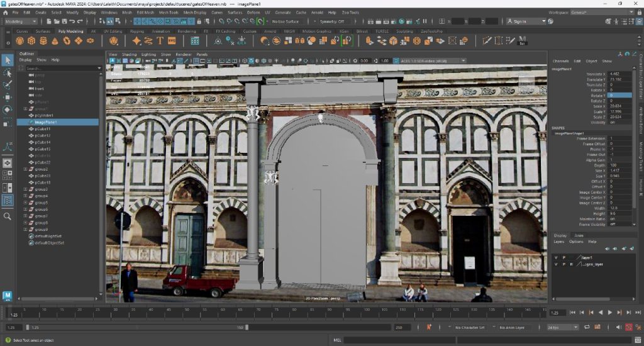This screenshot has width=644, height=346.
Task: Create a polygon cube from shelf
Action: click(31, 41)
